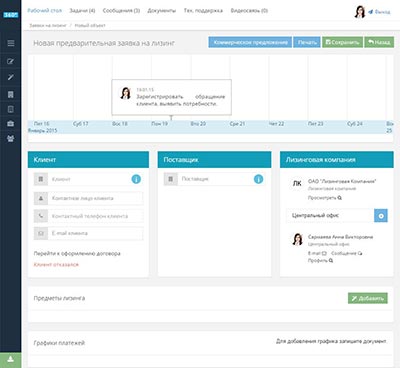Image resolution: width=400 pixels, height=368 pixels.
Task: Click the Добавить button for leasing items
Action: pyautogui.click(x=368, y=298)
